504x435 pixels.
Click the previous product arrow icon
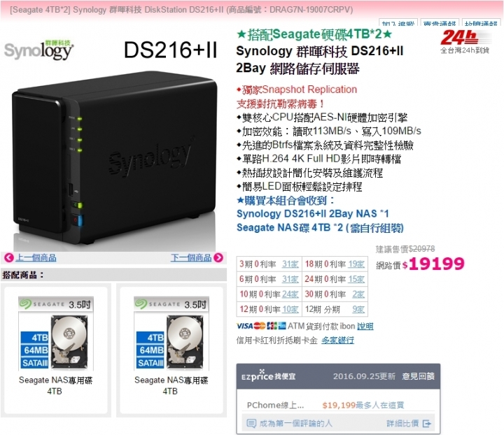tap(8, 257)
